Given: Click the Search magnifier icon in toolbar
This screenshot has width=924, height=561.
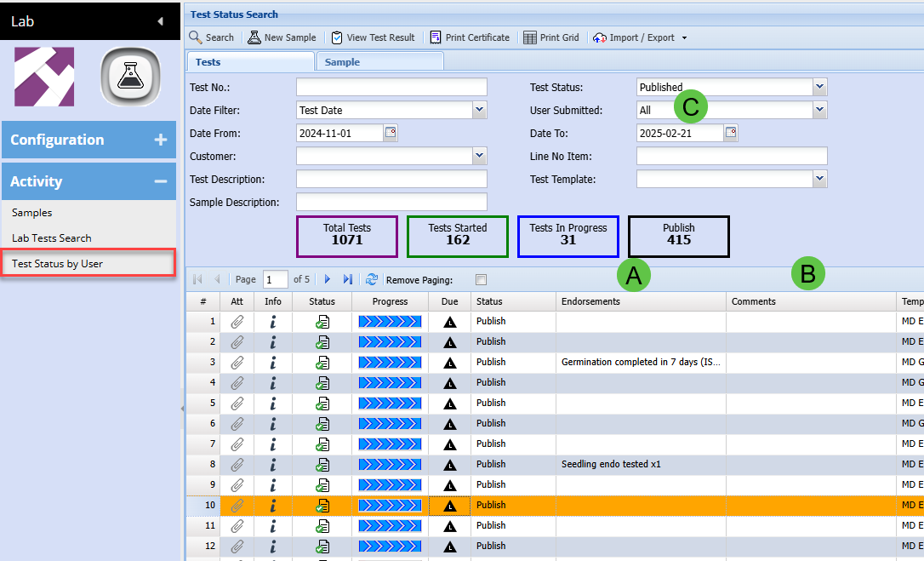Looking at the screenshot, I should click(x=196, y=37).
